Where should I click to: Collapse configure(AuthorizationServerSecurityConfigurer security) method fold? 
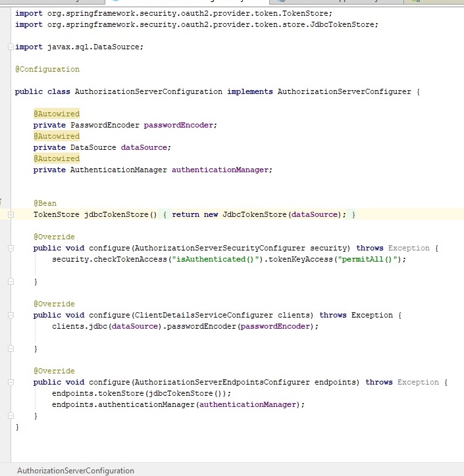(11, 249)
